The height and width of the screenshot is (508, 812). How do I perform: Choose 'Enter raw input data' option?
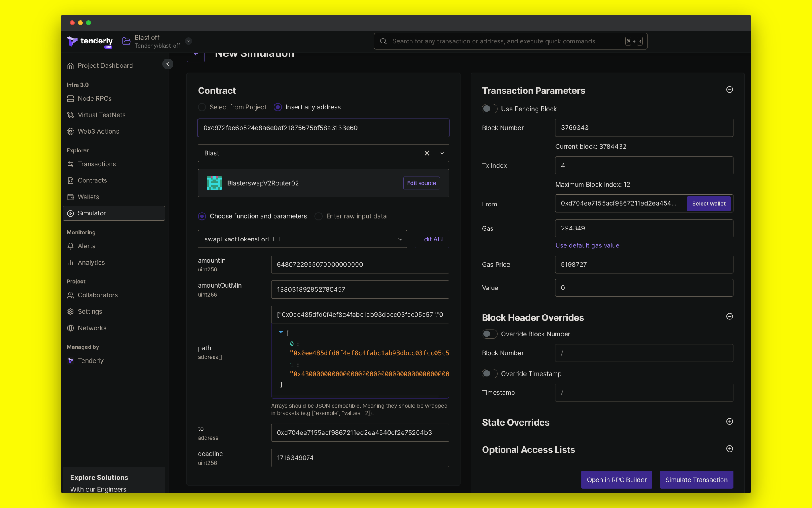click(319, 216)
